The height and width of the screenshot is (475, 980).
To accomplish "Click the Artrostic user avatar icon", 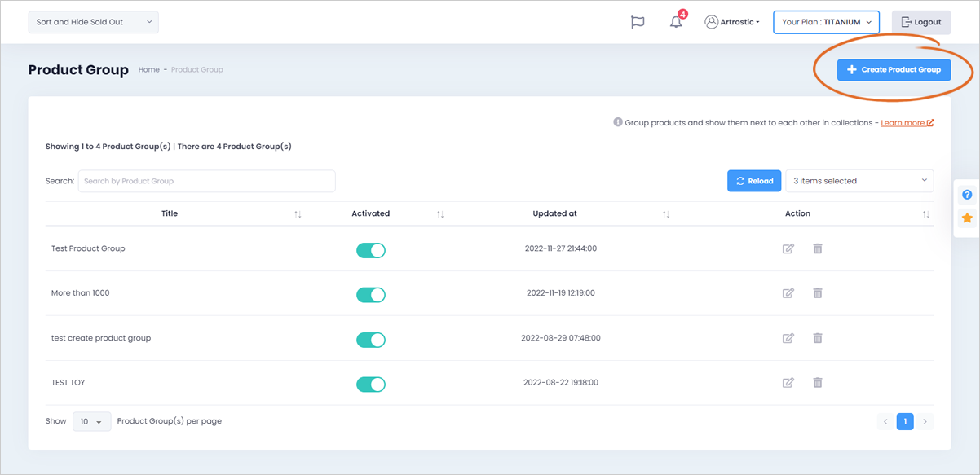I will pyautogui.click(x=711, y=22).
